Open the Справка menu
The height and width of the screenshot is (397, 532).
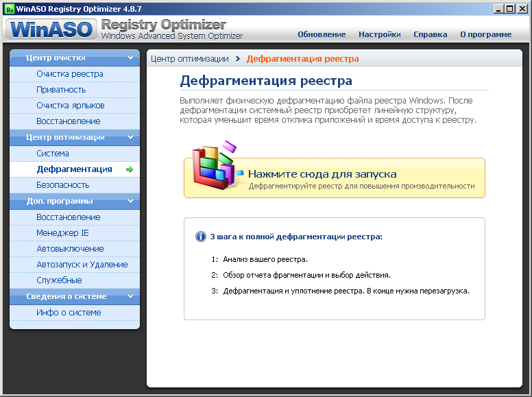tap(430, 34)
